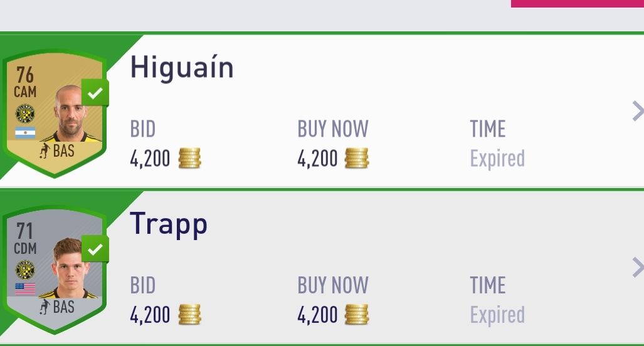This screenshot has width=644, height=346.
Task: Toggle the green checkmark on Higuaín's card
Action: [x=95, y=93]
